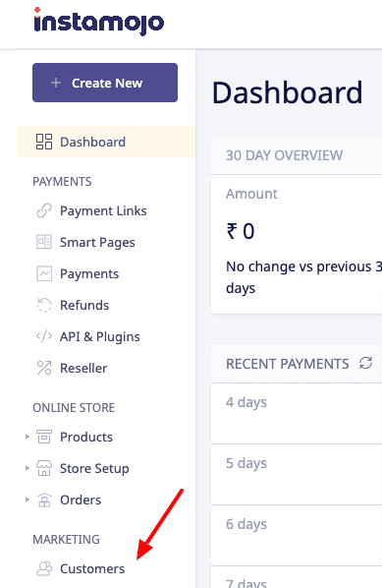Click the Create New button
The image size is (382, 588).
click(105, 83)
